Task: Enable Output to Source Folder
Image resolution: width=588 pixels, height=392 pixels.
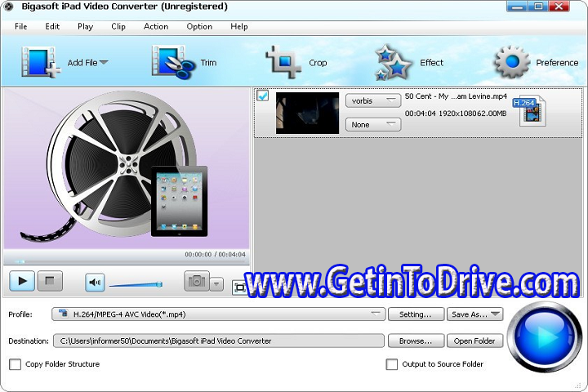Action: [392, 364]
